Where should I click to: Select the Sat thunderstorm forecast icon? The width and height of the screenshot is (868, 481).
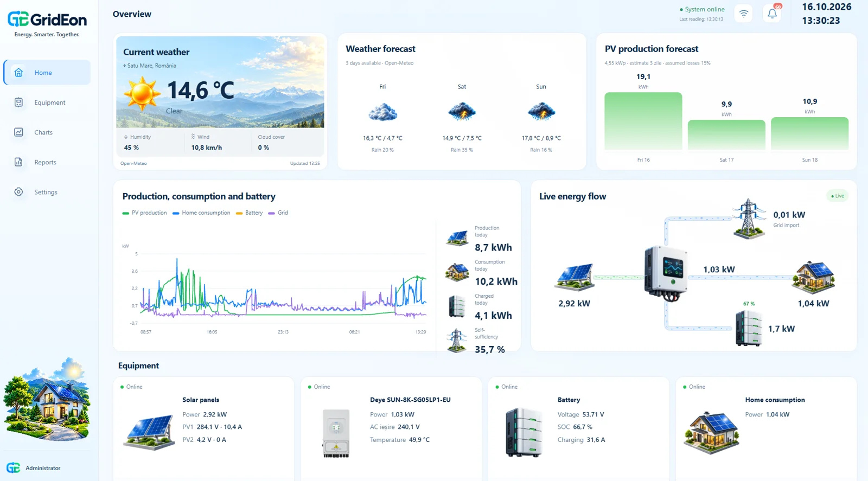(x=462, y=112)
